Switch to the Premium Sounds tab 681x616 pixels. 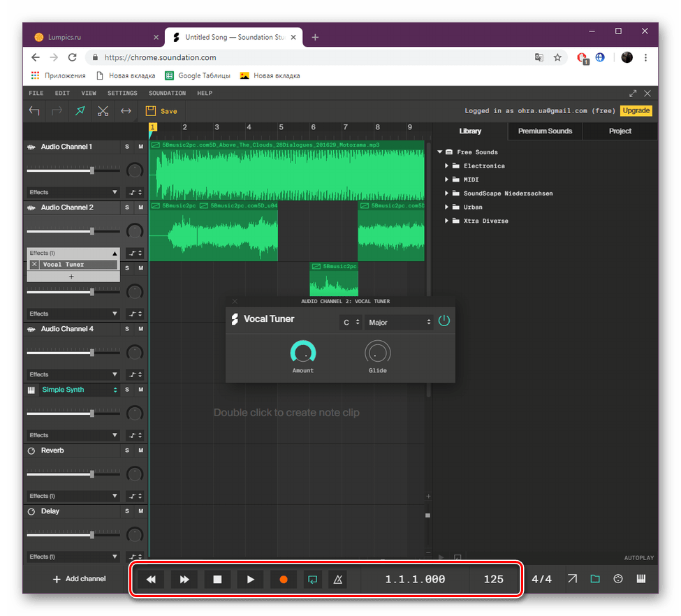pos(545,131)
